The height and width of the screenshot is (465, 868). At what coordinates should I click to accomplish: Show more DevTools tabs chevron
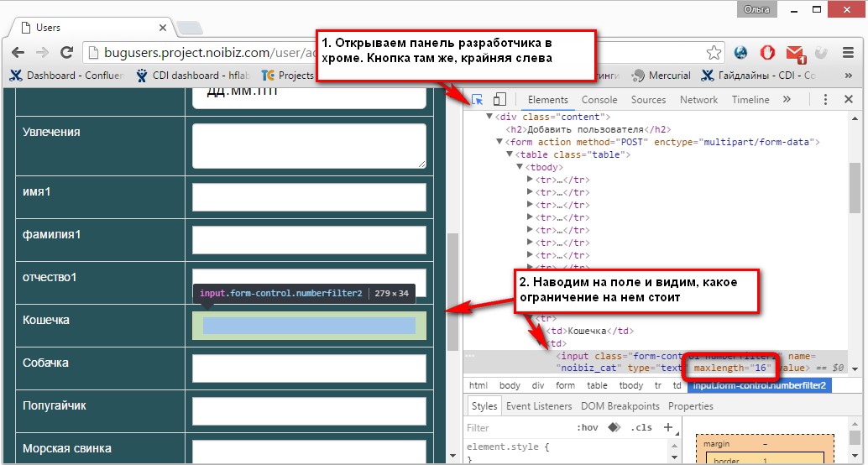coord(787,100)
